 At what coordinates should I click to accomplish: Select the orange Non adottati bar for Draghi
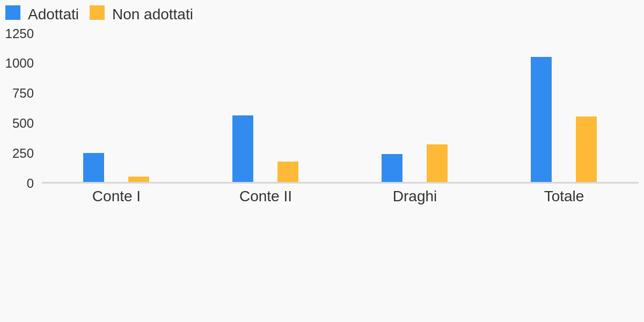point(437,164)
